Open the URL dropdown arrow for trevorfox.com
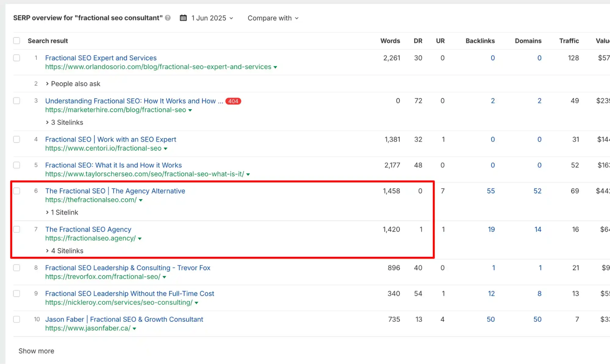610x364 pixels. (x=164, y=277)
